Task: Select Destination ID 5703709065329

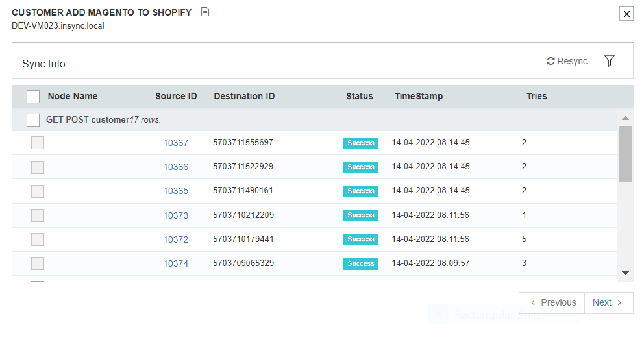Action: [x=243, y=263]
